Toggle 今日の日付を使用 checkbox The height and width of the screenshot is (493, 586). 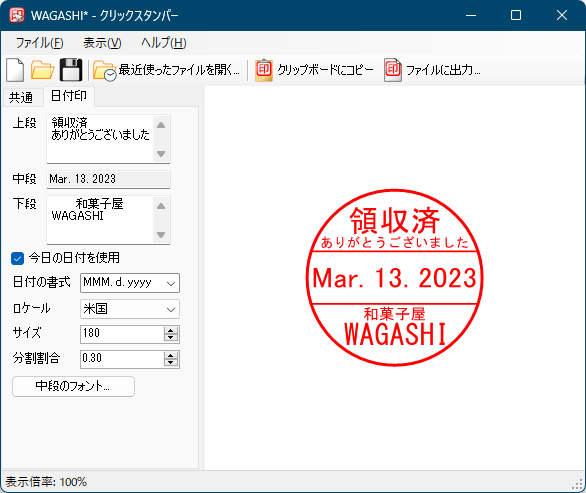(18, 258)
